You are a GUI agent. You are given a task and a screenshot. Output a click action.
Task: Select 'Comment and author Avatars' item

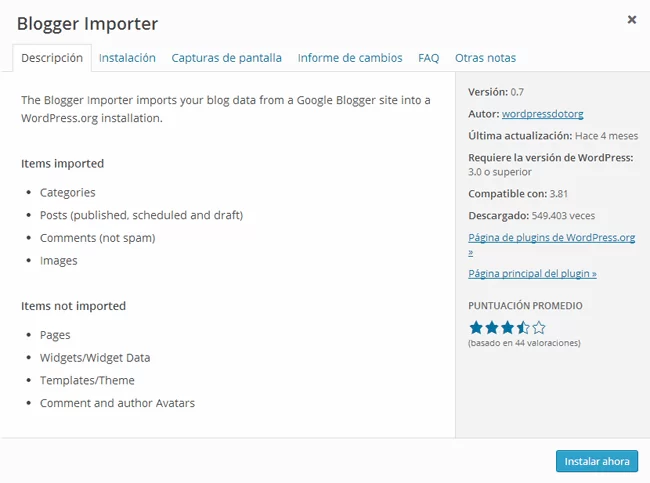point(117,403)
